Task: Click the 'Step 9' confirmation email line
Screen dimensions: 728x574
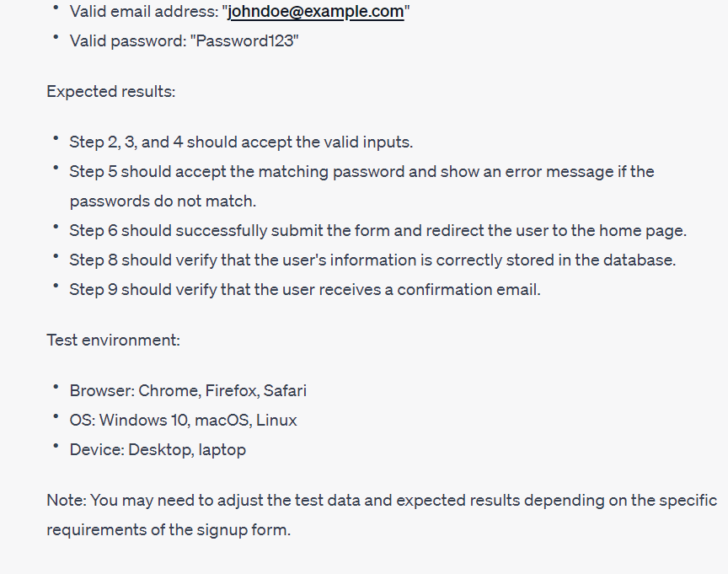Action: coord(305,290)
